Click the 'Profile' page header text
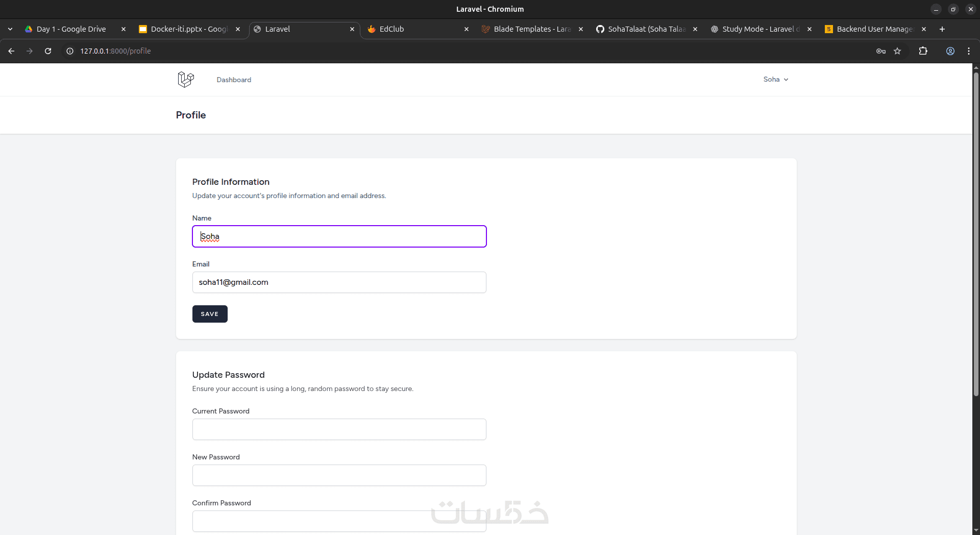This screenshot has height=535, width=980. (x=191, y=115)
